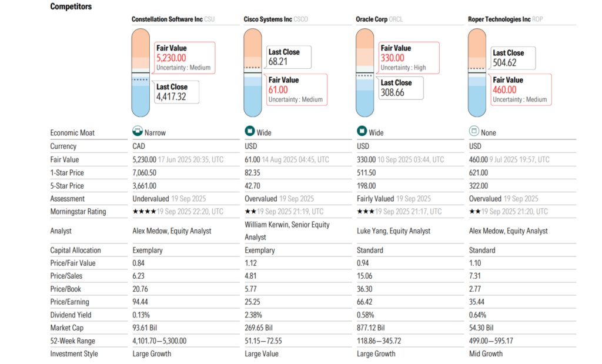602x364 pixels.
Task: Click Roper Technologies' two-star Morningstar rating
Action: 476,212
